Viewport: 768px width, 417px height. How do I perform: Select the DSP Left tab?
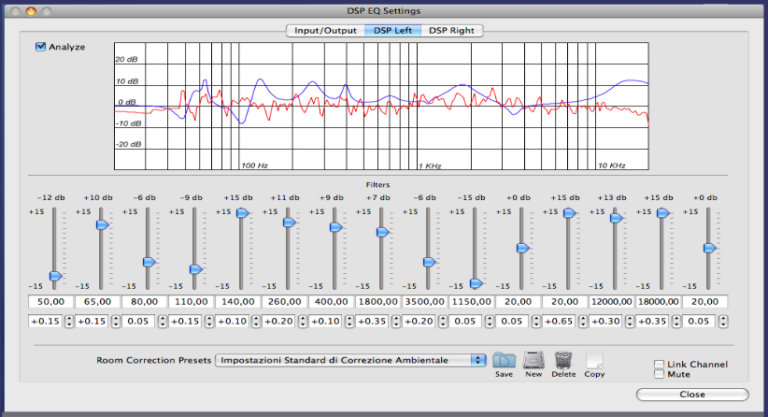393,30
